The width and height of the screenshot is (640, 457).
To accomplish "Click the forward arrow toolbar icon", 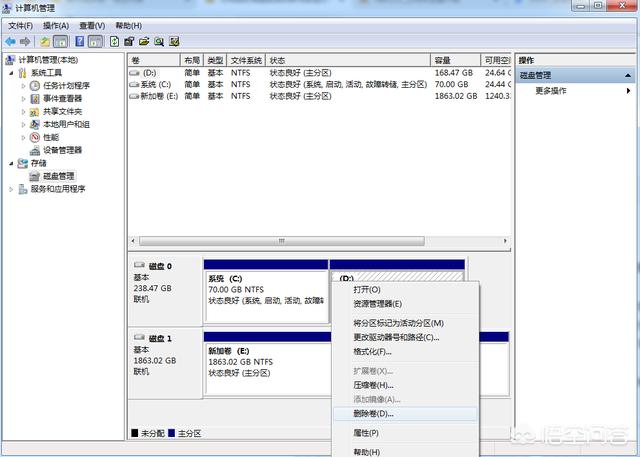I will 24,41.
